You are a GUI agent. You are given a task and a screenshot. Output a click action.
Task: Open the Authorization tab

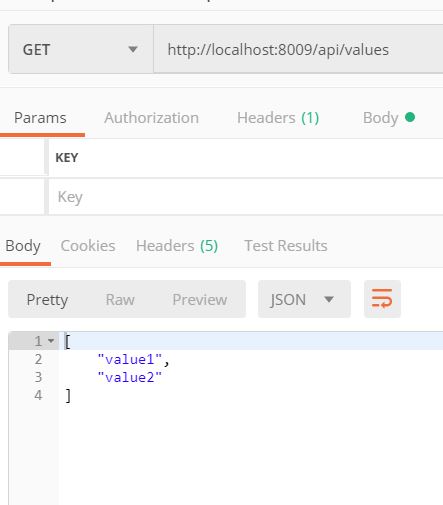[151, 118]
